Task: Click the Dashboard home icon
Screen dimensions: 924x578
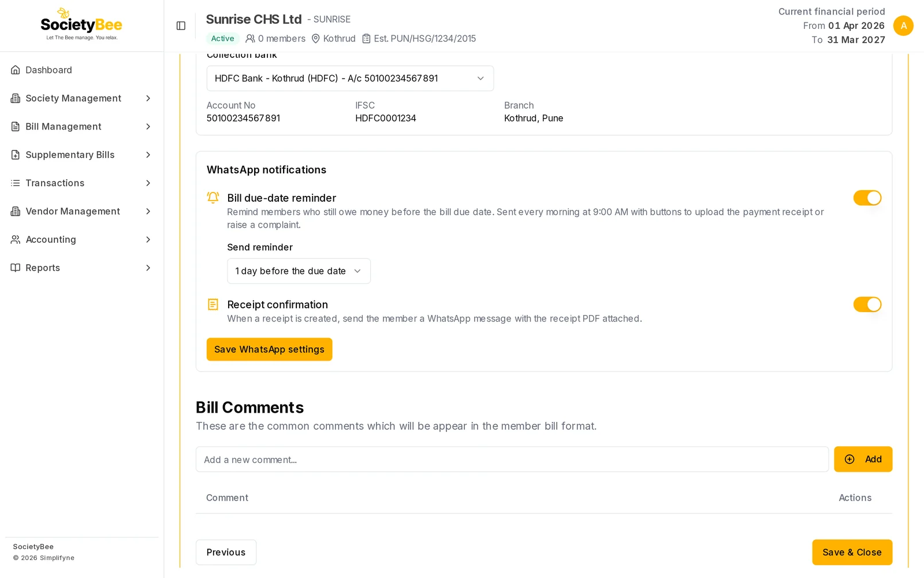Action: tap(16, 70)
